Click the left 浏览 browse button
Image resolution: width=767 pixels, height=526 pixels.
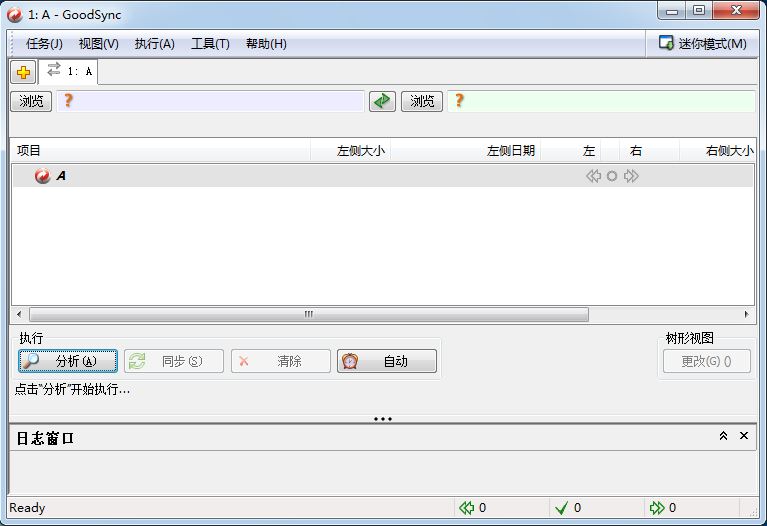pos(31,101)
